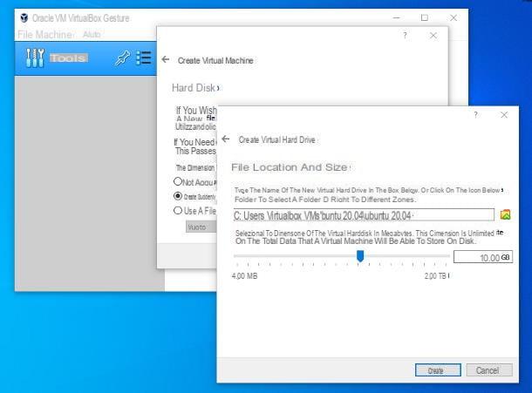Viewport: 532px width, 393px height.
Task: Close the Create Virtual Hard Drive dialog
Action: tap(504, 115)
